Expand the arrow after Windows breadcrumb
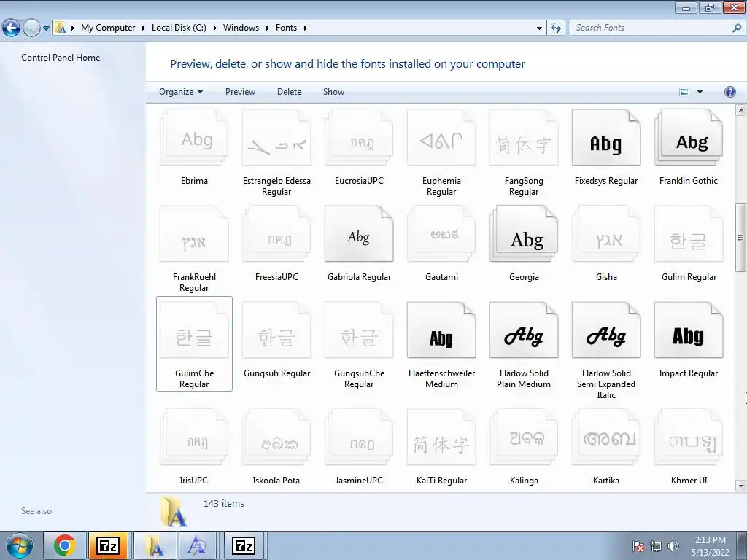This screenshot has height=560, width=747. tap(267, 28)
